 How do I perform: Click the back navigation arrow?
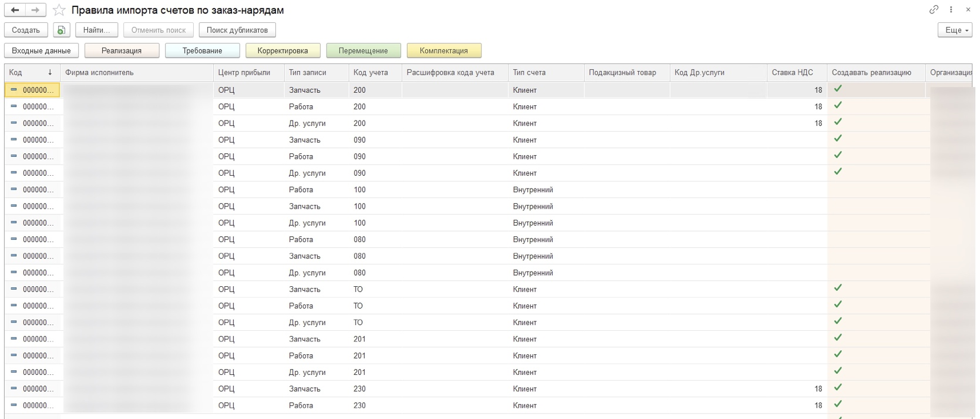[x=15, y=10]
